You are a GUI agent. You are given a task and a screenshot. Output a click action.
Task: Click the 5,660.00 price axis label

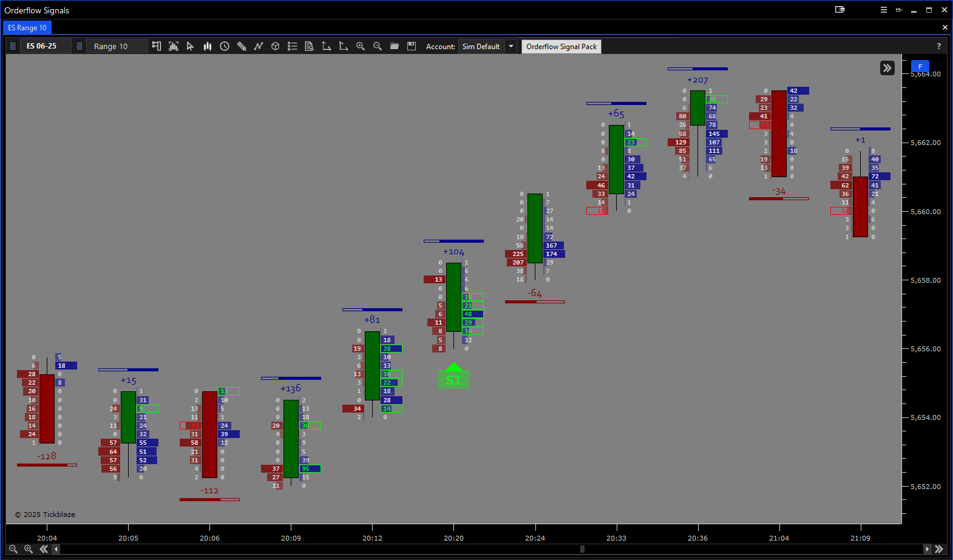(x=926, y=212)
